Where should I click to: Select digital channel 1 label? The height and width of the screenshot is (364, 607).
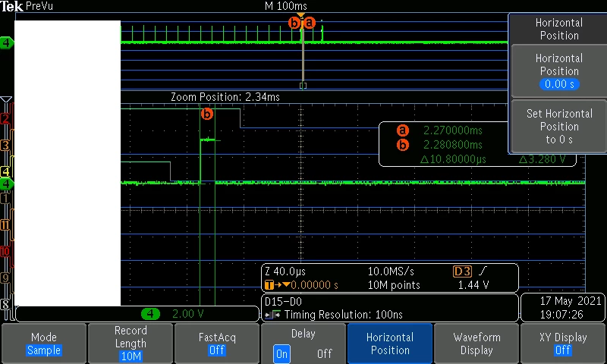(x=5, y=199)
